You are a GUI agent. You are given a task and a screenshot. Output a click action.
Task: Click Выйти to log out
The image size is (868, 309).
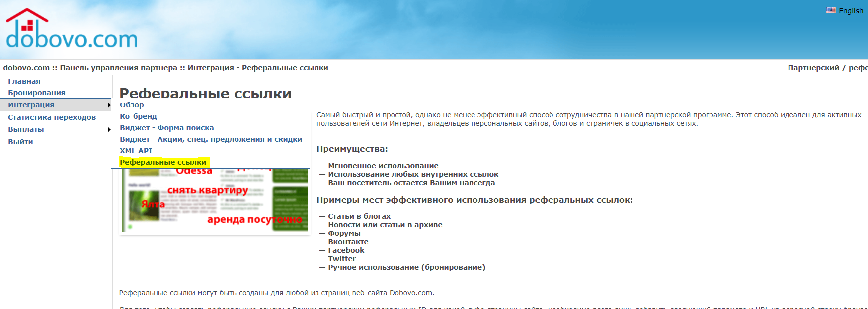click(x=20, y=142)
